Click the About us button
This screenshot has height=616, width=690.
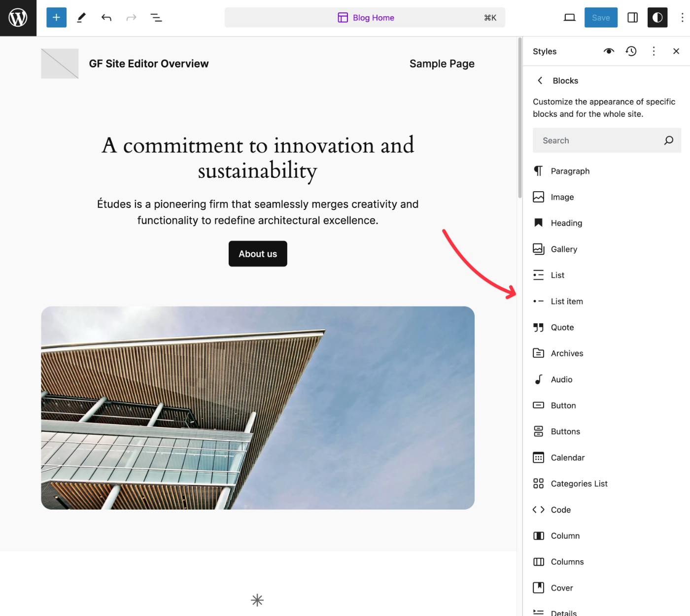tap(258, 254)
